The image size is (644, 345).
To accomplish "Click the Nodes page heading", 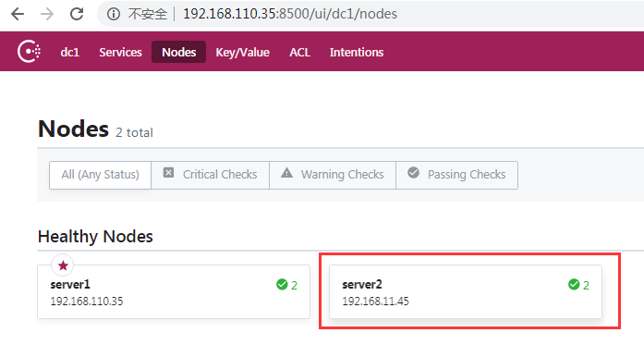I will click(74, 129).
